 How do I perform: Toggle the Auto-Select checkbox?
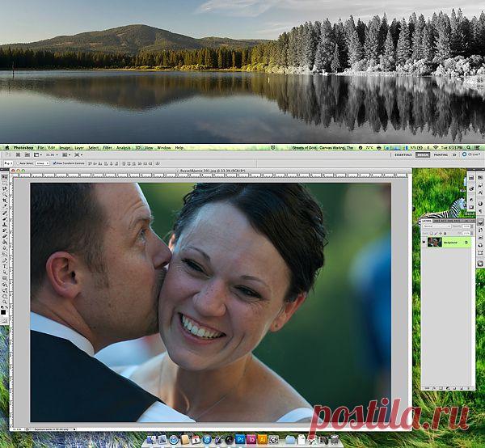(18, 163)
